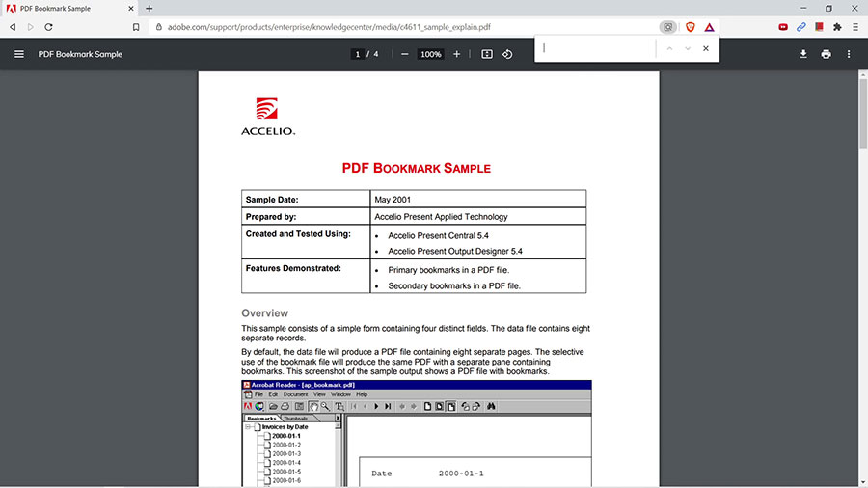Screen dimensions: 868x488
Task: Click the Sample Date label
Action: [x=272, y=200]
